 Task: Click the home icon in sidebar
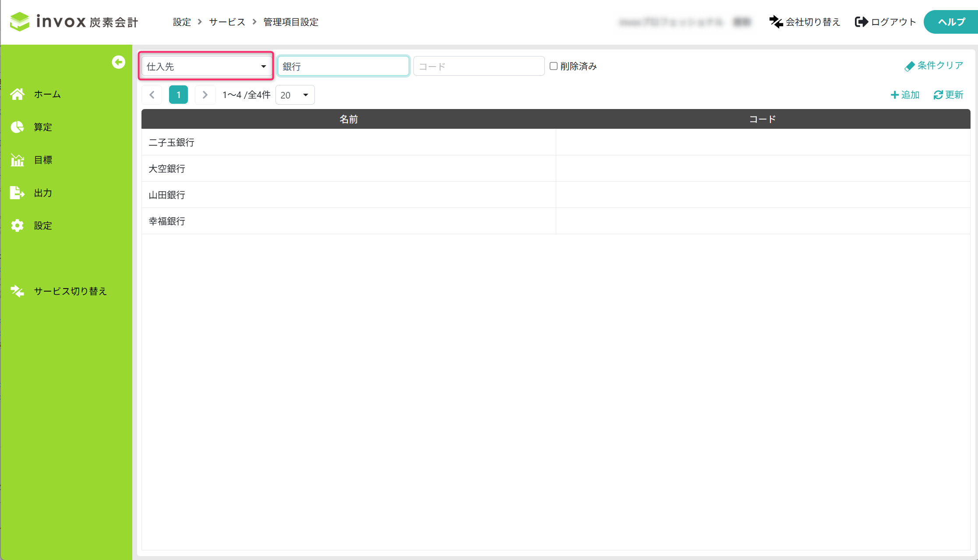18,94
